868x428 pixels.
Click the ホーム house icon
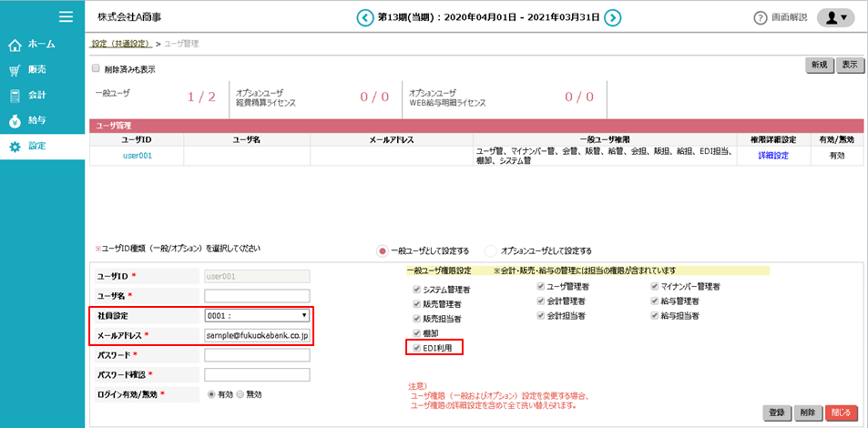click(15, 44)
